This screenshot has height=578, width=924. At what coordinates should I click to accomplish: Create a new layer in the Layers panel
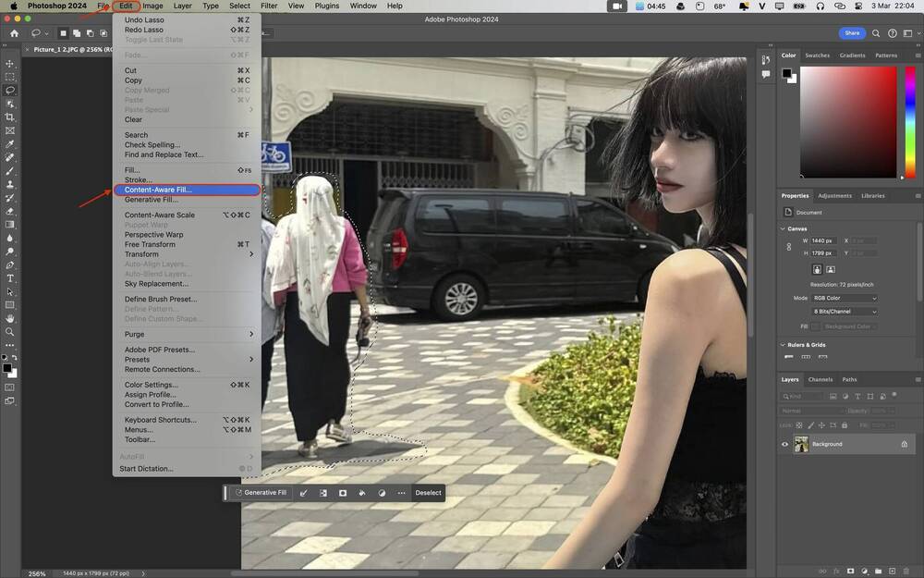click(893, 571)
